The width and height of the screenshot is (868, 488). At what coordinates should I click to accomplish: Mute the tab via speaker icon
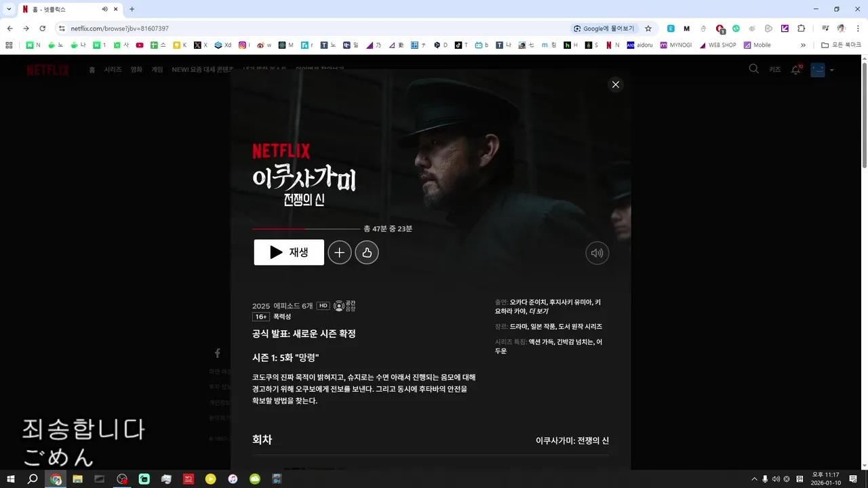tap(105, 9)
